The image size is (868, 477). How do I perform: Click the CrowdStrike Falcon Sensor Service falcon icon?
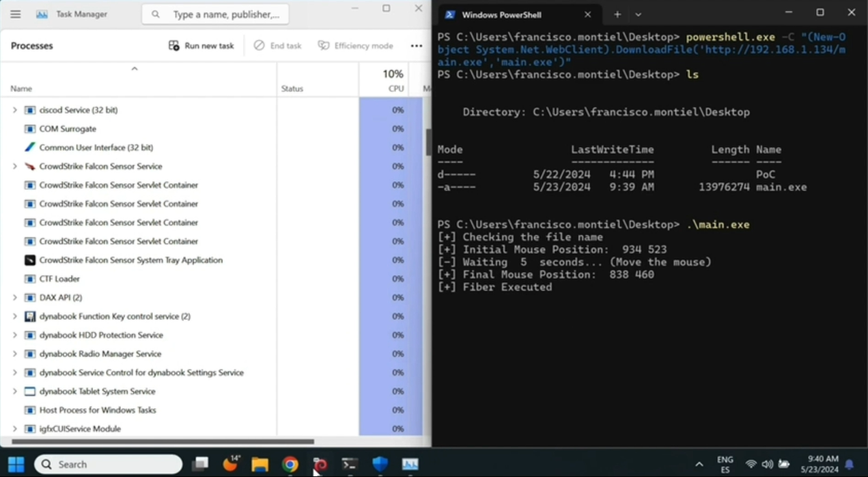coord(29,166)
